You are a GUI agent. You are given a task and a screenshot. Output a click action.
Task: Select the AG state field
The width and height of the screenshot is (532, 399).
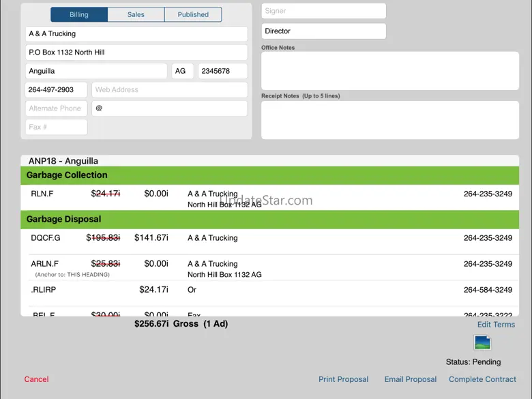(183, 71)
